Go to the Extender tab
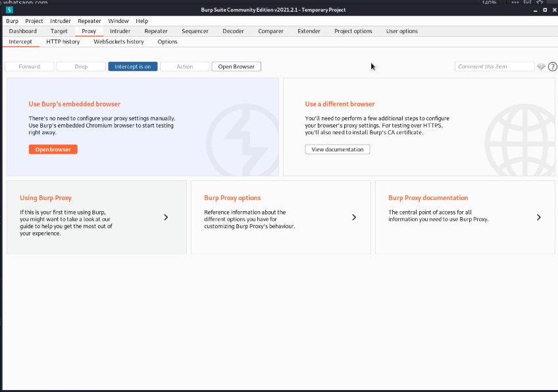The image size is (558, 392). 309,32
